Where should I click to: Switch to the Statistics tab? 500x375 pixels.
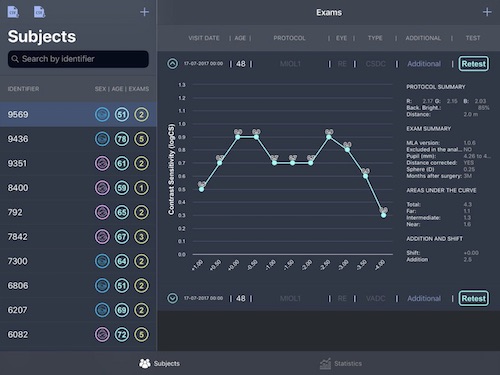341,363
